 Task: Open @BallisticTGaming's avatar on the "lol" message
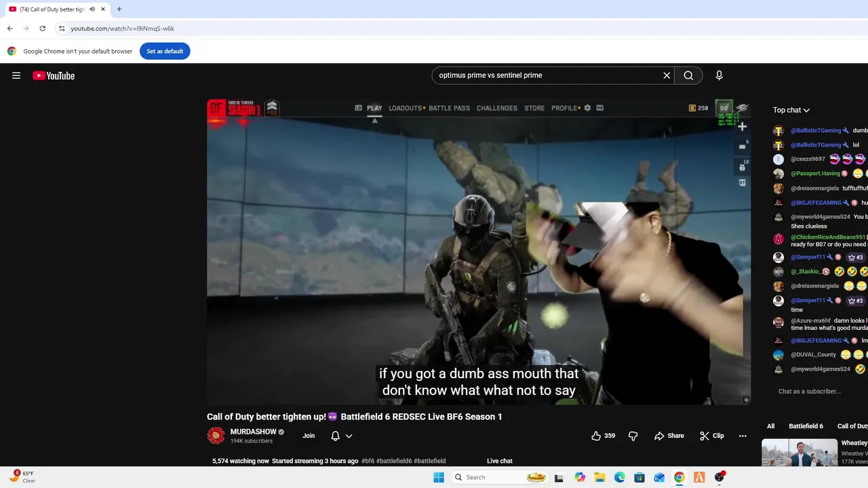point(778,145)
